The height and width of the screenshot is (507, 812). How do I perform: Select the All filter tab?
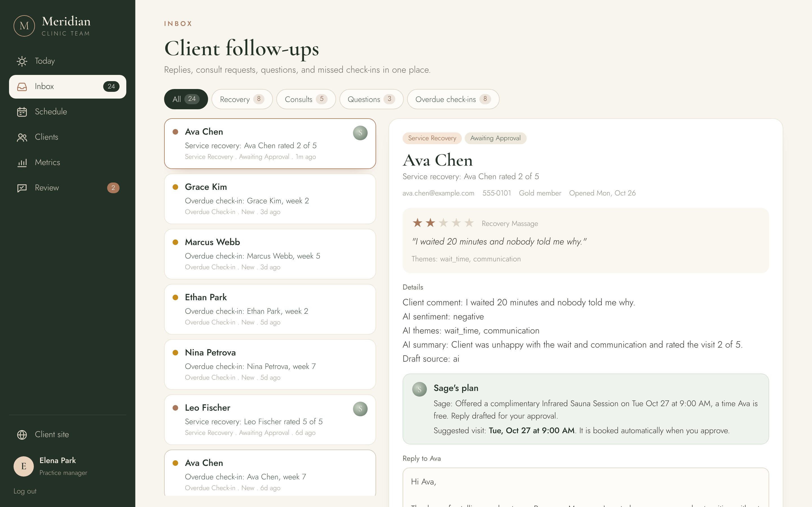click(x=186, y=99)
